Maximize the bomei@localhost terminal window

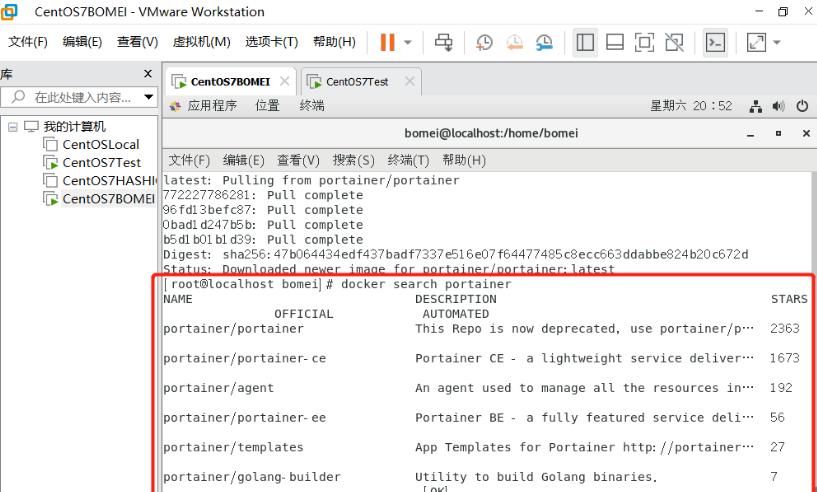tap(778, 133)
